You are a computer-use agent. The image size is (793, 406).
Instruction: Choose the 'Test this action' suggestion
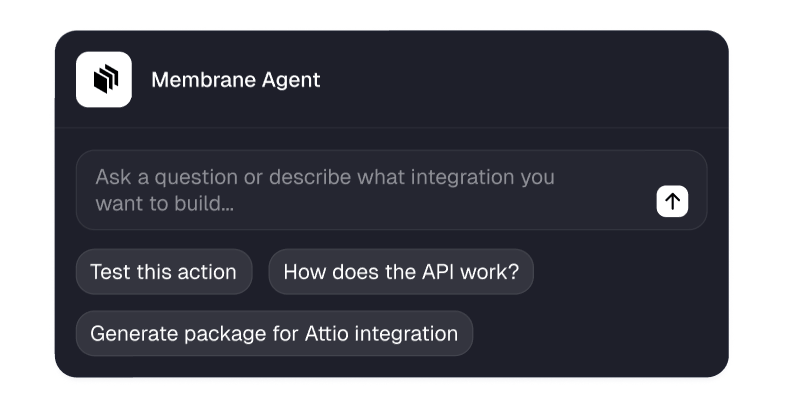(x=164, y=272)
